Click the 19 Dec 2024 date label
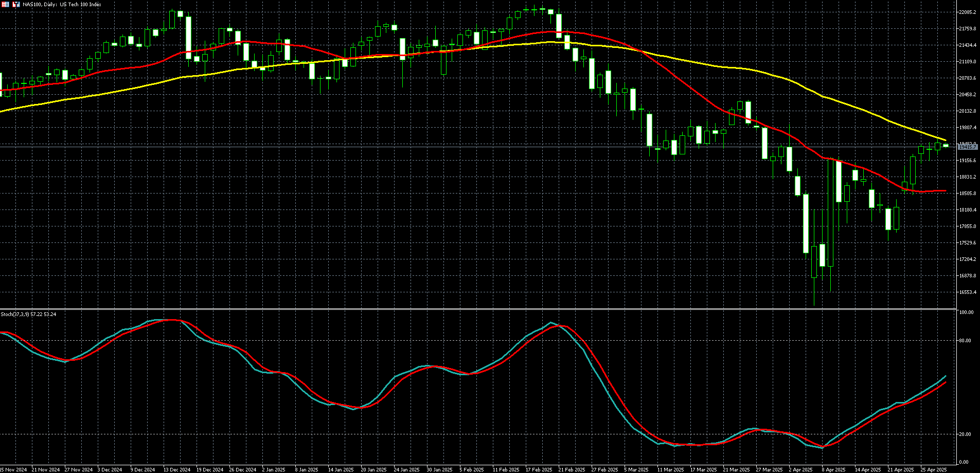Image resolution: width=980 pixels, height=473 pixels. tap(210, 470)
